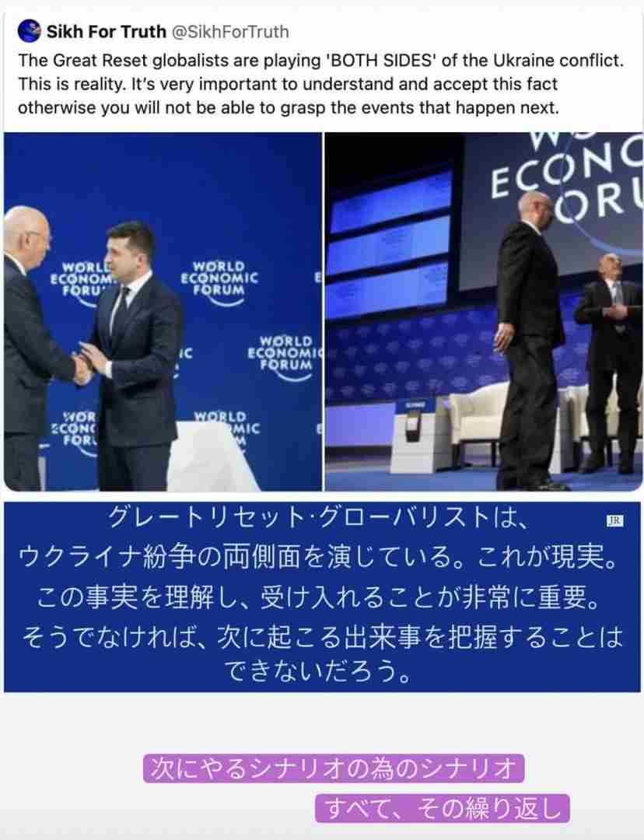Click World Economic Forum logo right of dark-haired man
This screenshot has height=840, width=644.
[219, 283]
